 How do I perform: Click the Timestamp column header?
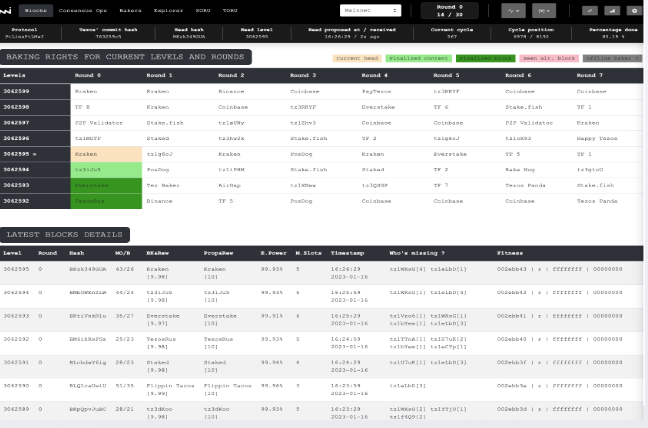click(x=348, y=253)
